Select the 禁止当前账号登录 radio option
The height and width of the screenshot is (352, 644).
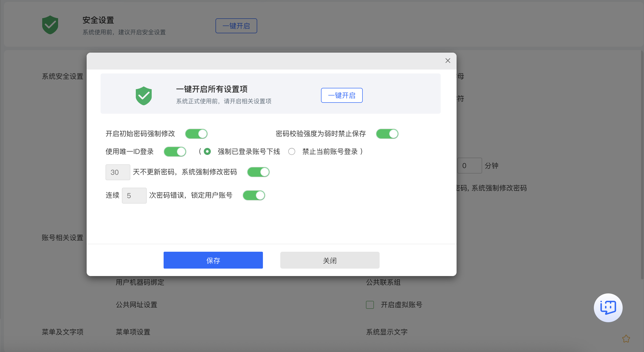click(x=291, y=151)
